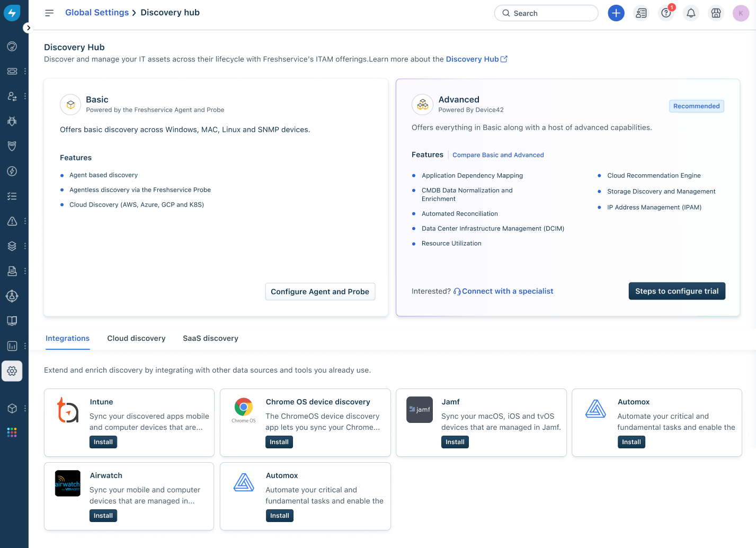756x548 pixels.
Task: Expand the dots menu beside the assets icon
Action: (x=25, y=246)
